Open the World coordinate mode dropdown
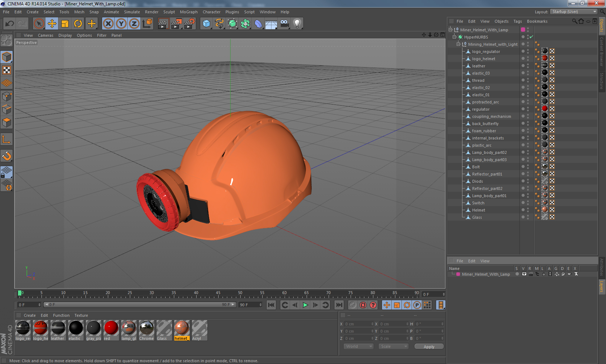Image resolution: width=606 pixels, height=364 pixels. [359, 346]
